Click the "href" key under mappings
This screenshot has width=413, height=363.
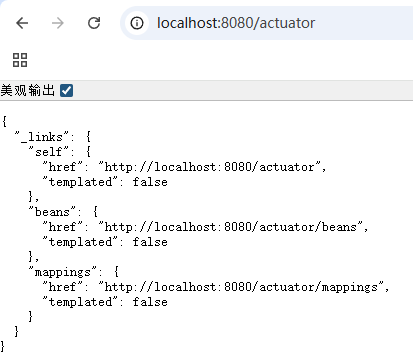coord(62,287)
